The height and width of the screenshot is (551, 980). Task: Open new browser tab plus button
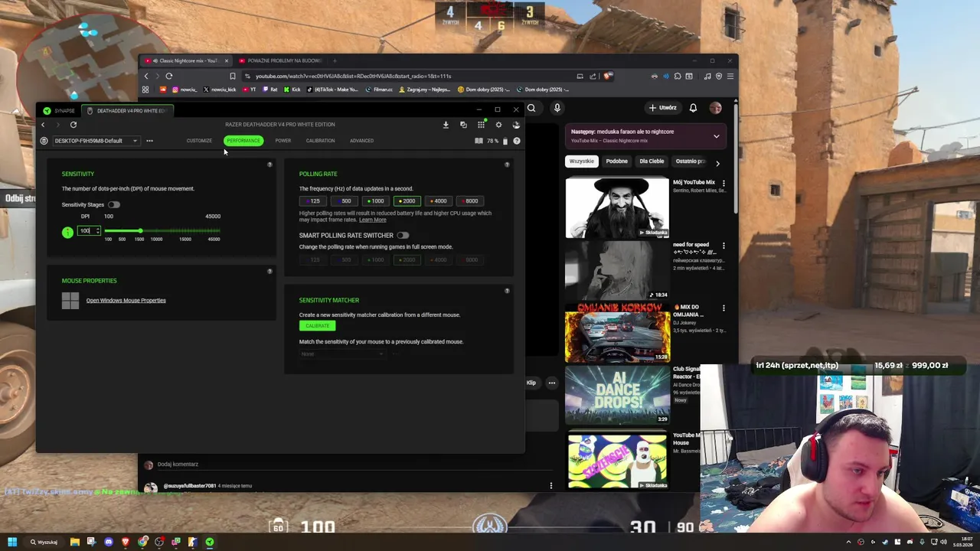point(335,60)
